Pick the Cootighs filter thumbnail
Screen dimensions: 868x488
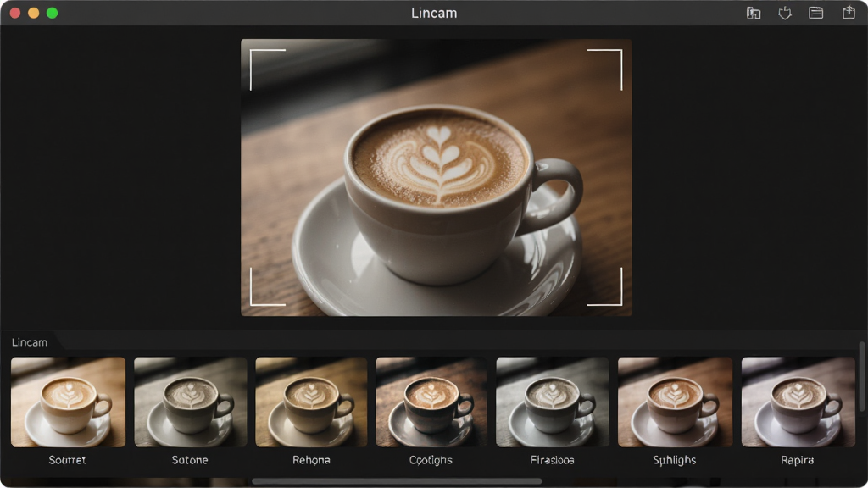click(x=431, y=402)
